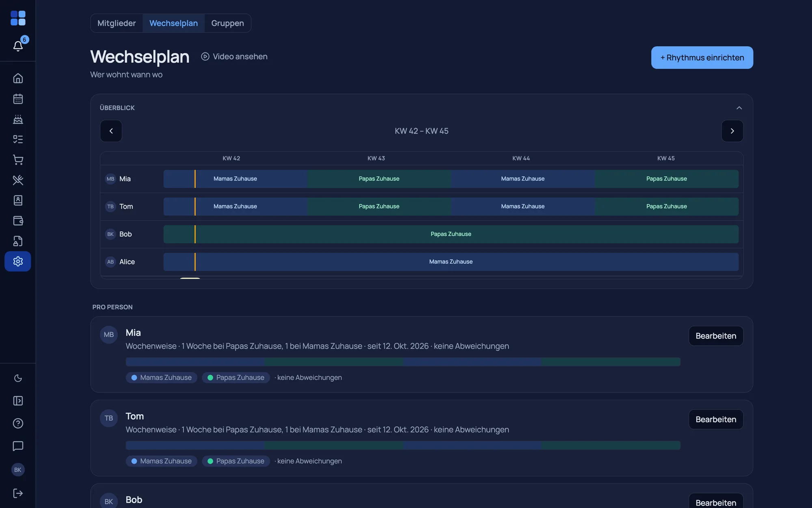Click the MB avatar in Mia's card
The image size is (812, 508).
pyautogui.click(x=109, y=334)
